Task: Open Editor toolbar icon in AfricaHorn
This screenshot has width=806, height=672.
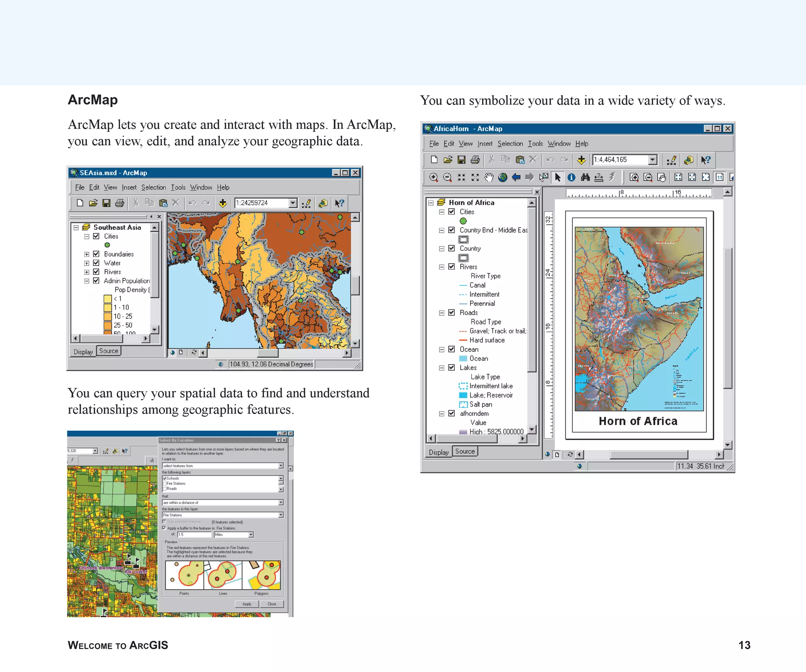Action: (671, 160)
